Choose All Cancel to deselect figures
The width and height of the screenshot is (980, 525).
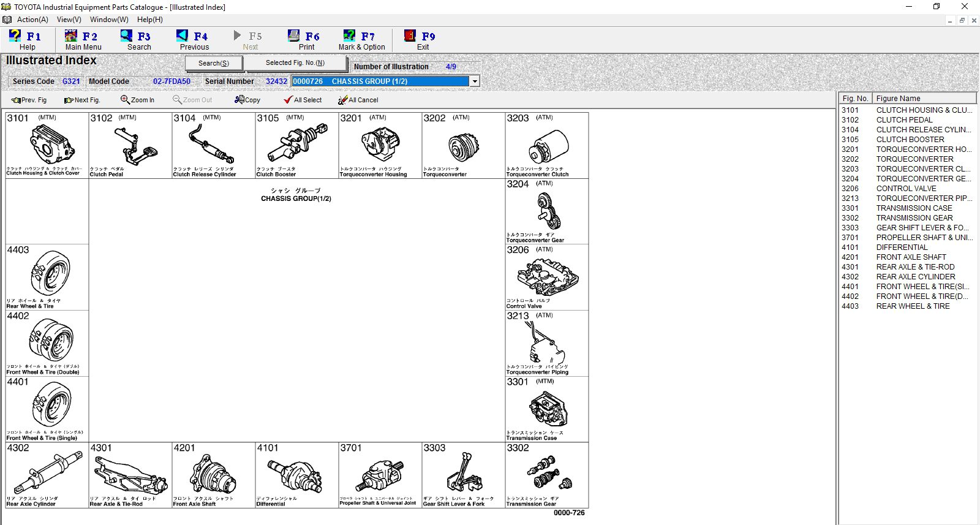point(358,100)
